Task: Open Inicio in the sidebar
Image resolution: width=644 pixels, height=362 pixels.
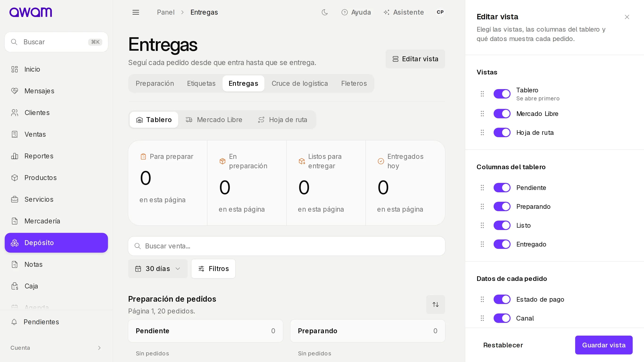Action: click(56, 69)
